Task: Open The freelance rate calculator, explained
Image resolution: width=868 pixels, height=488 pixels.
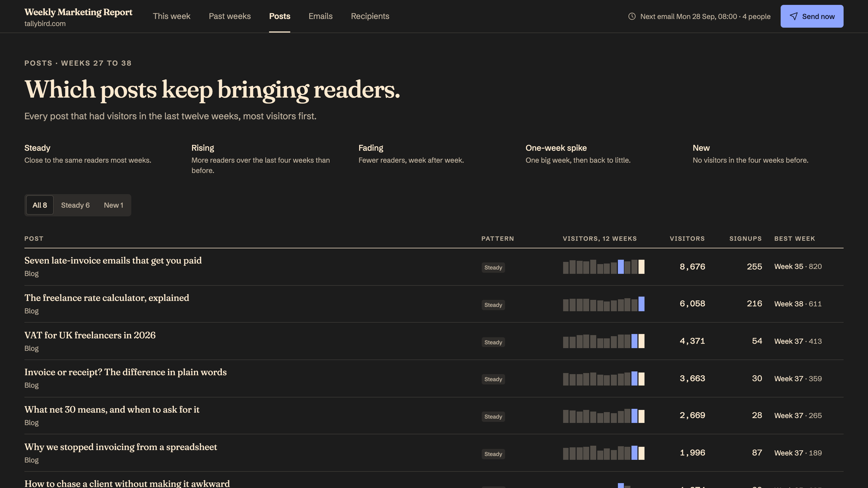Action: (x=107, y=298)
